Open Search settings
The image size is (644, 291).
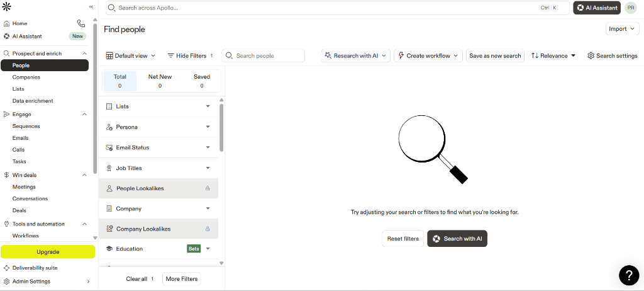613,55
